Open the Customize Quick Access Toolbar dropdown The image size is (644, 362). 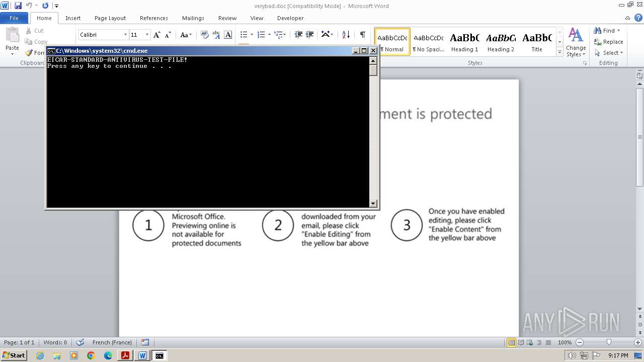56,6
